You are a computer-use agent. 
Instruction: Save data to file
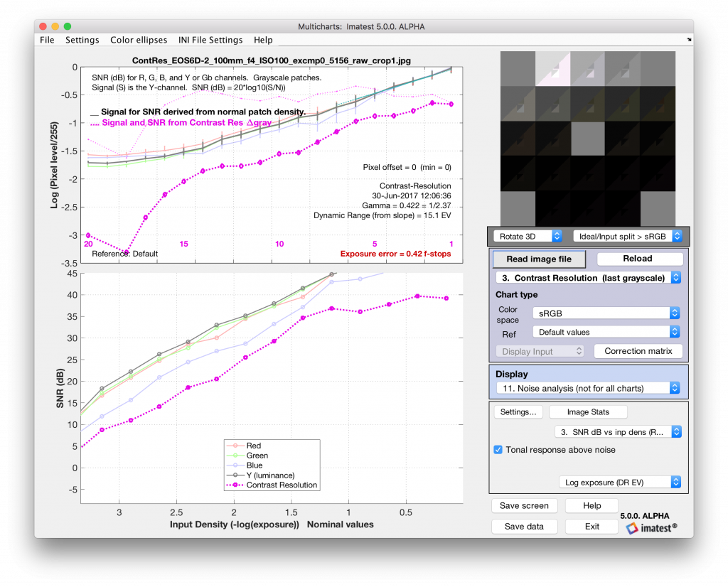tap(524, 527)
